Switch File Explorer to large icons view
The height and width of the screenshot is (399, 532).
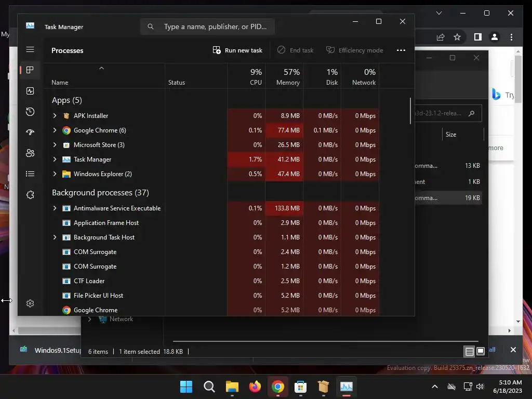coord(481,351)
